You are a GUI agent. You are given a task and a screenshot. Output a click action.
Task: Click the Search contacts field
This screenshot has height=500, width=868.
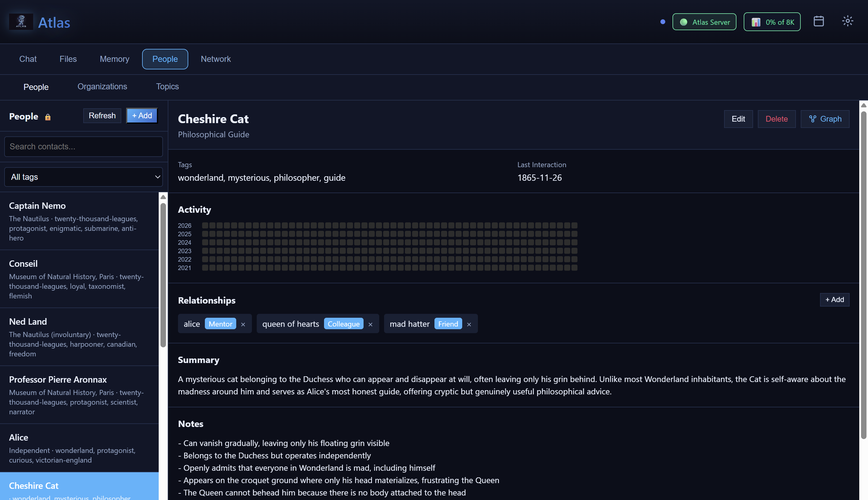tap(84, 147)
